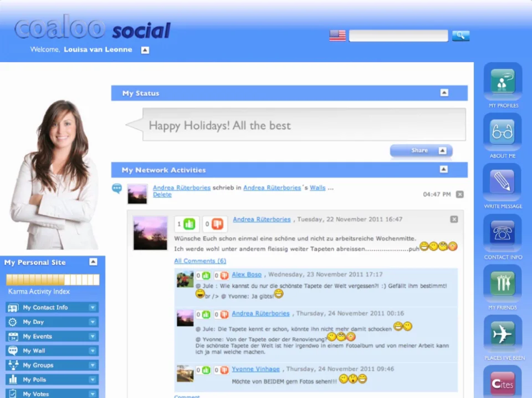Screen dimensions: 532x398
Task: Dislike Alex Boso's comment
Action: click(x=224, y=275)
